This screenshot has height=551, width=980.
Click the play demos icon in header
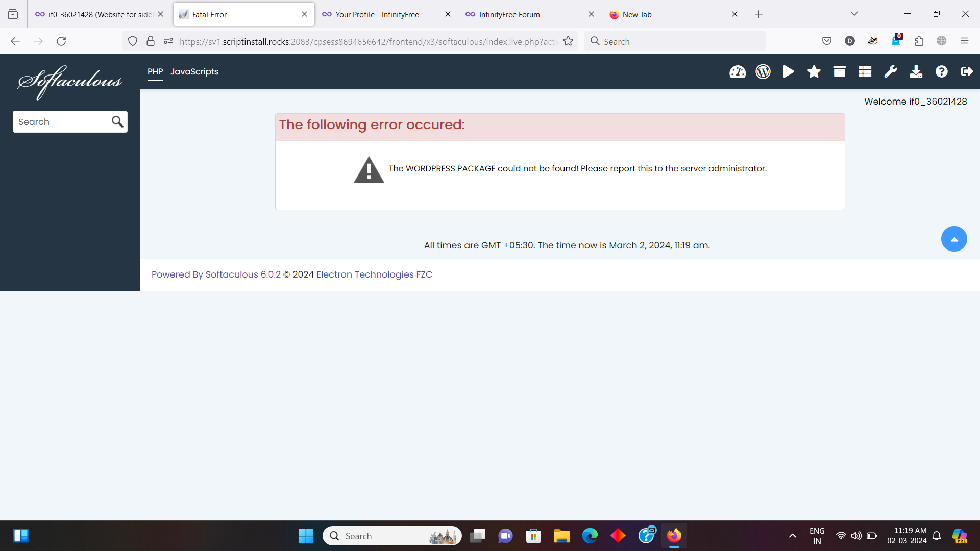(x=789, y=72)
